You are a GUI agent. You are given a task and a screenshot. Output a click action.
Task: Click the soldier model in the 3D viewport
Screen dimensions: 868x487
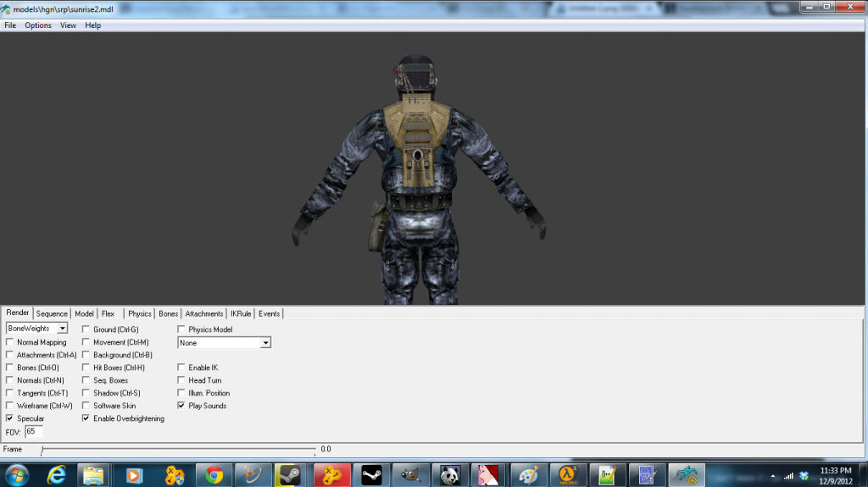click(419, 180)
